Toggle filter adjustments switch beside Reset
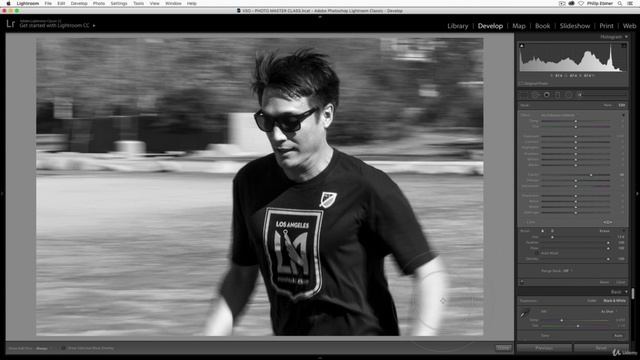 (522, 282)
